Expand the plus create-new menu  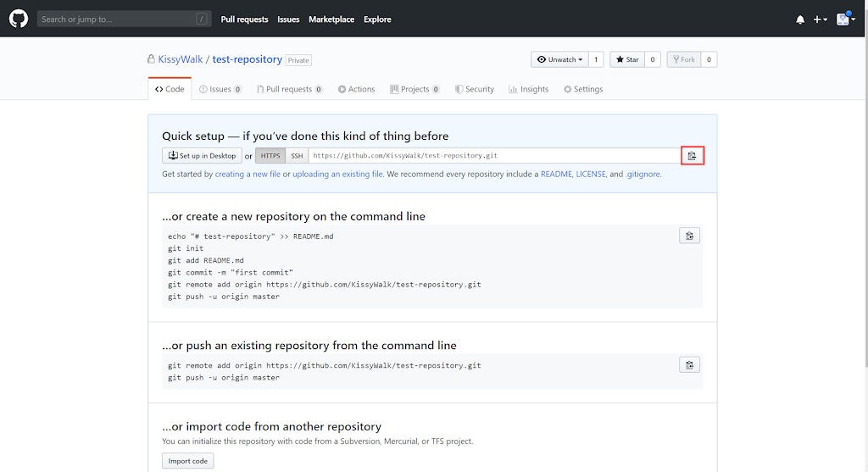tap(820, 19)
